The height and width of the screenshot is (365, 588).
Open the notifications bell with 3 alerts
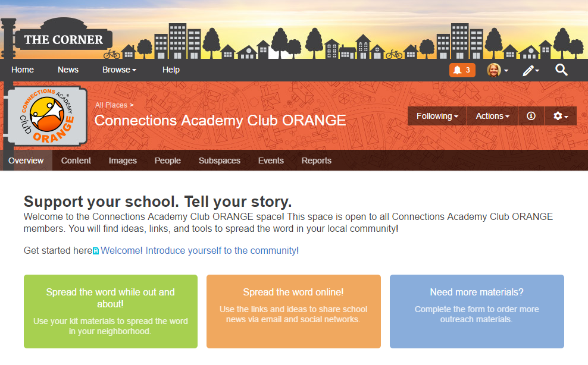pyautogui.click(x=462, y=70)
